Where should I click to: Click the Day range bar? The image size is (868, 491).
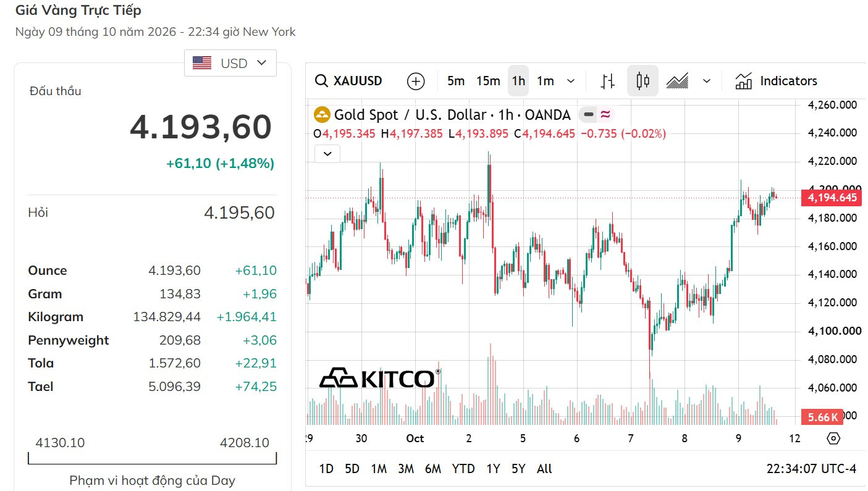click(x=152, y=458)
